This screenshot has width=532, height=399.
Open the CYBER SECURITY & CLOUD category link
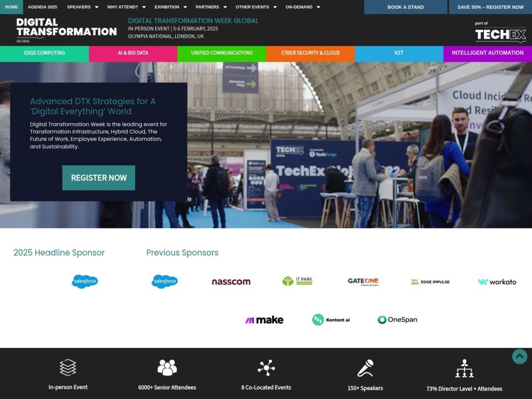coord(310,53)
